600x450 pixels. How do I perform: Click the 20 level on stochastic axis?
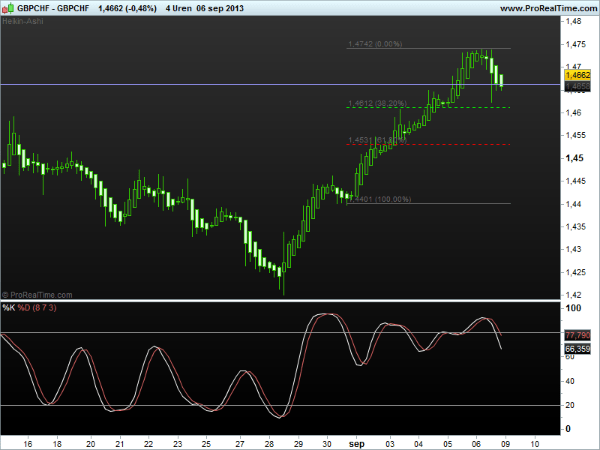click(x=570, y=405)
